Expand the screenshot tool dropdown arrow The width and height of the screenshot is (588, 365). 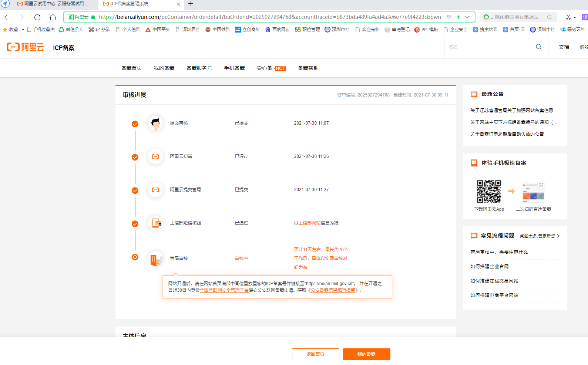click(575, 17)
